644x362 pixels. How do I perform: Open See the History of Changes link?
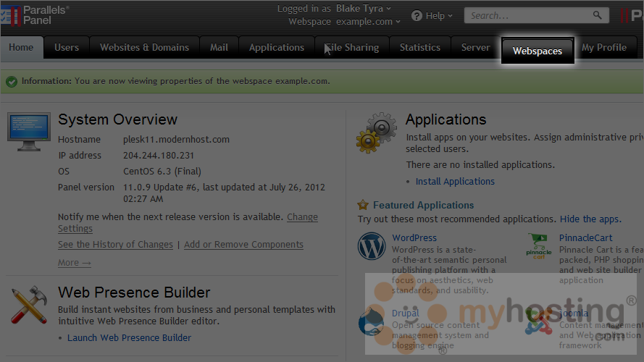click(115, 245)
